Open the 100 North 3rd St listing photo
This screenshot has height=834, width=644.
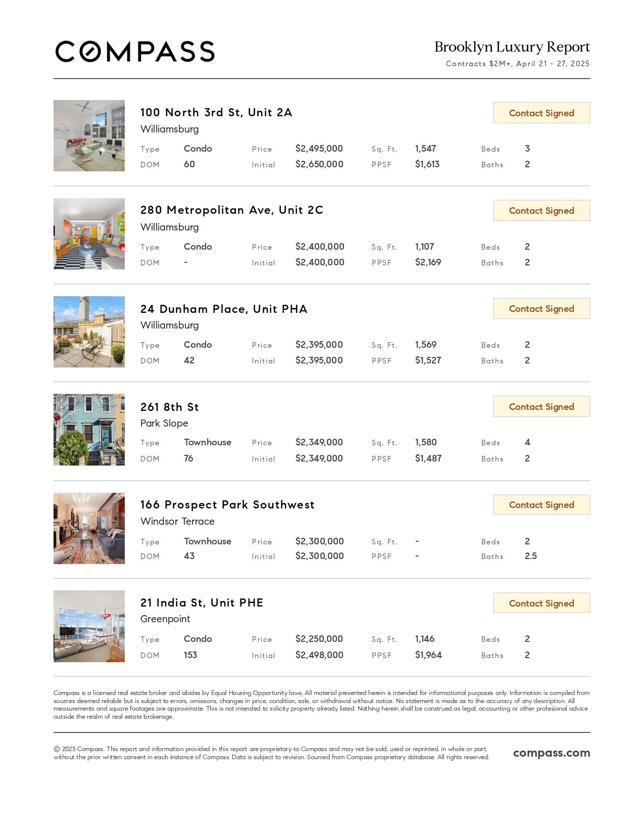[89, 135]
